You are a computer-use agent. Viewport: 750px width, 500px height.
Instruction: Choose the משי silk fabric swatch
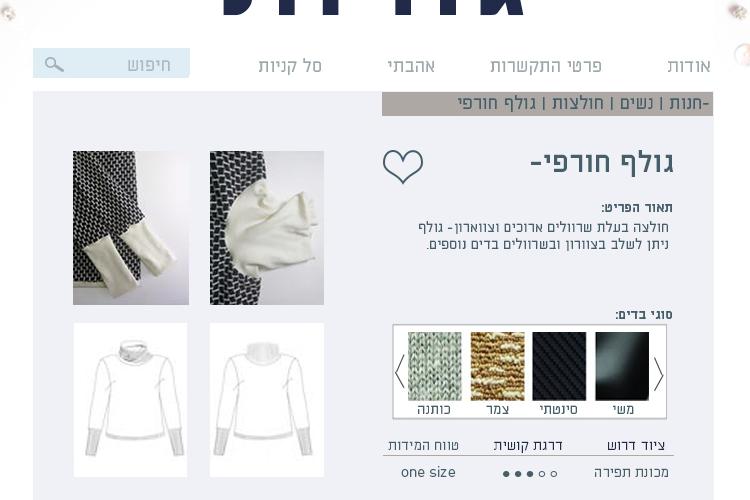pos(622,366)
